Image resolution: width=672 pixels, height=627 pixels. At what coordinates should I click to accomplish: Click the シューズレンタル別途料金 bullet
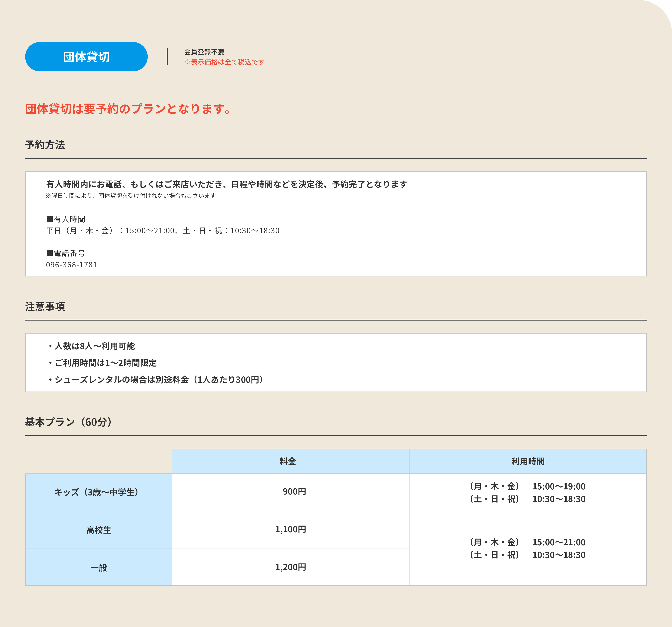[155, 380]
